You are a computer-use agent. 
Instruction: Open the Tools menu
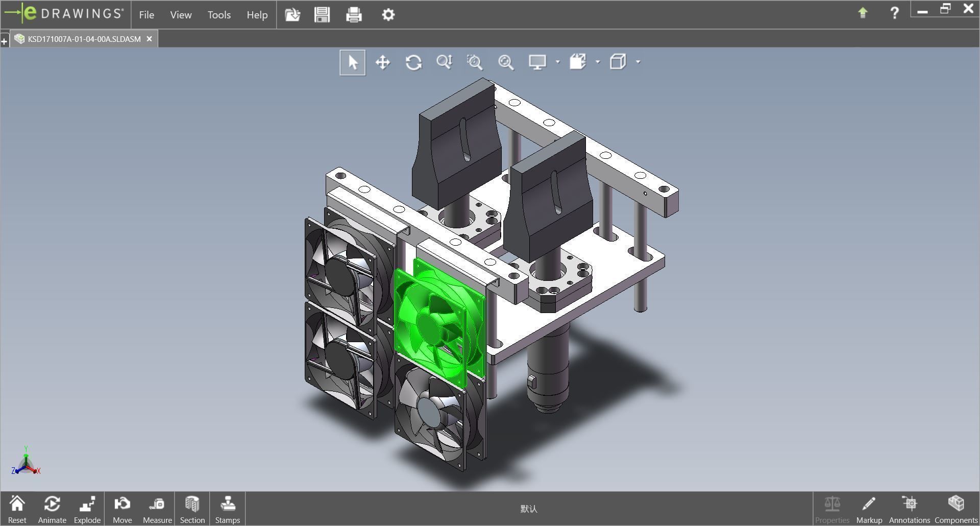(219, 15)
